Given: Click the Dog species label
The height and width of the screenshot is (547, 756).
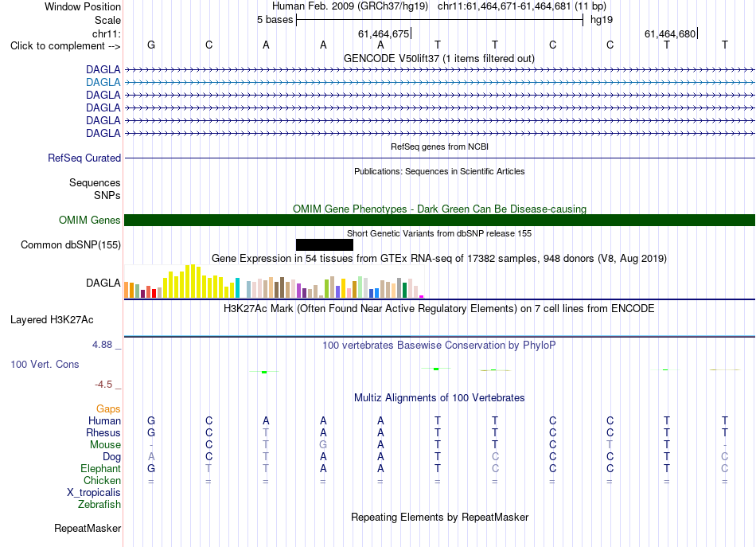Looking at the screenshot, I should (x=111, y=457).
